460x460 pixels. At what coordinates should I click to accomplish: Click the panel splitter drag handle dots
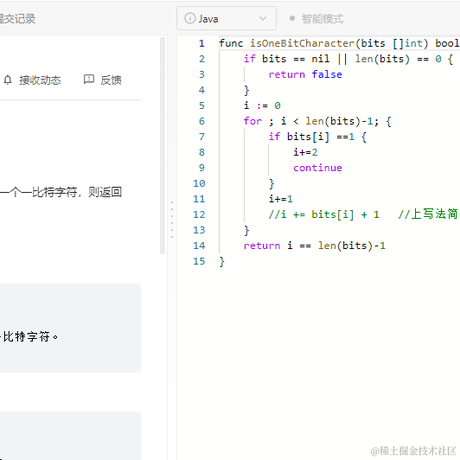(x=172, y=219)
